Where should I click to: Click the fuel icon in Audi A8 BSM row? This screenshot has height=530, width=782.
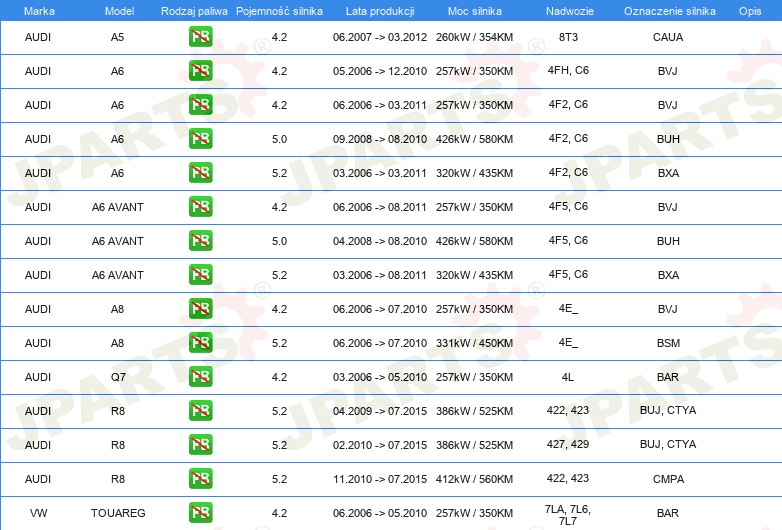click(x=200, y=343)
